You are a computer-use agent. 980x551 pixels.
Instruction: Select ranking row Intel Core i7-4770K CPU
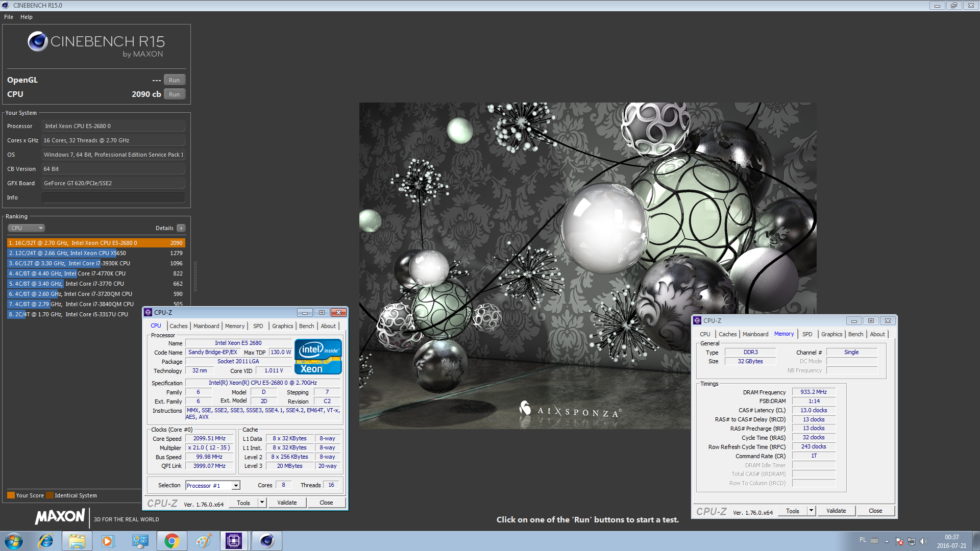pos(96,273)
